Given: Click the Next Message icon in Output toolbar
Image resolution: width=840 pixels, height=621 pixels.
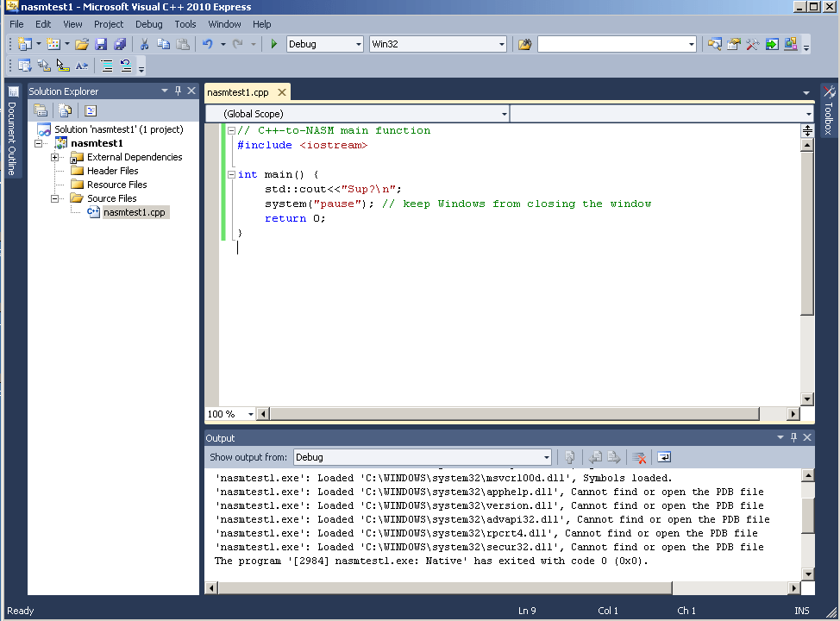Looking at the screenshot, I should tap(612, 456).
